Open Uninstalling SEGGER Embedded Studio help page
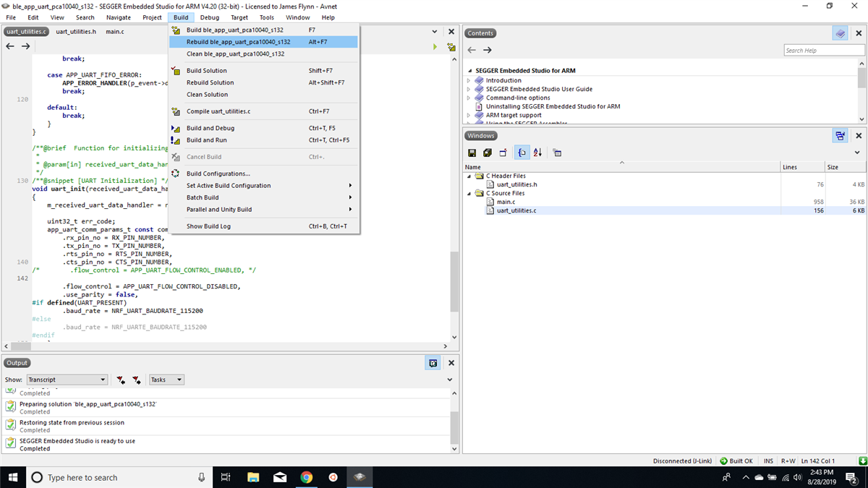This screenshot has width=868, height=488. coord(552,106)
